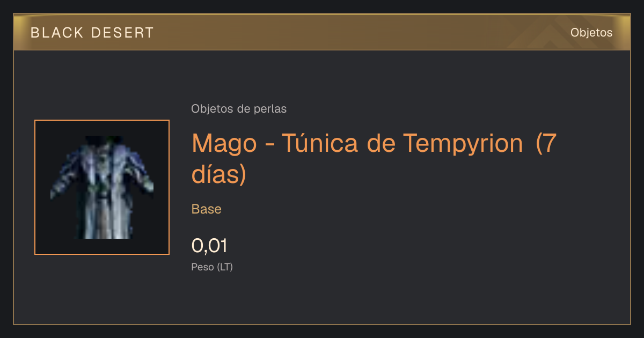Click the Peso (LT) label
The image size is (644, 338).
tap(212, 267)
